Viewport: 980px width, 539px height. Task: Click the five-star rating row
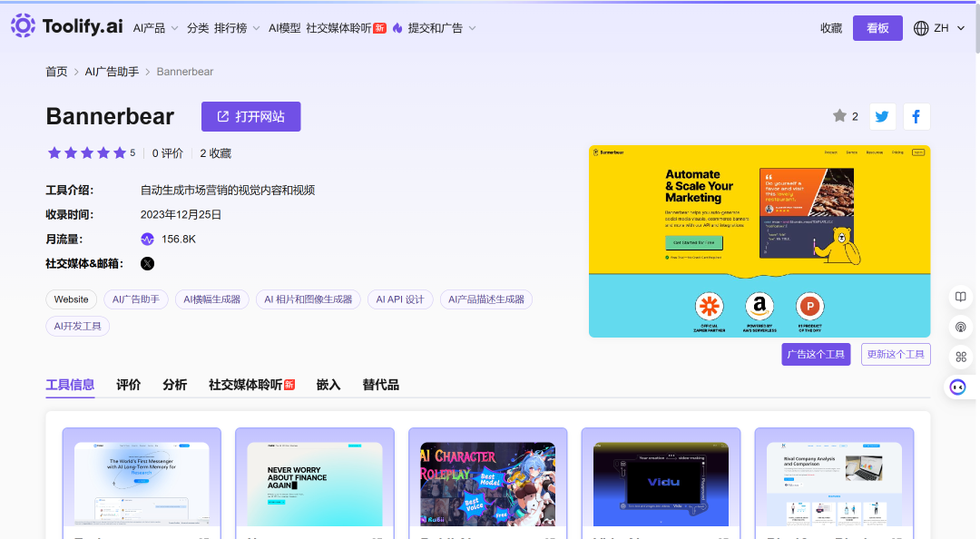87,153
